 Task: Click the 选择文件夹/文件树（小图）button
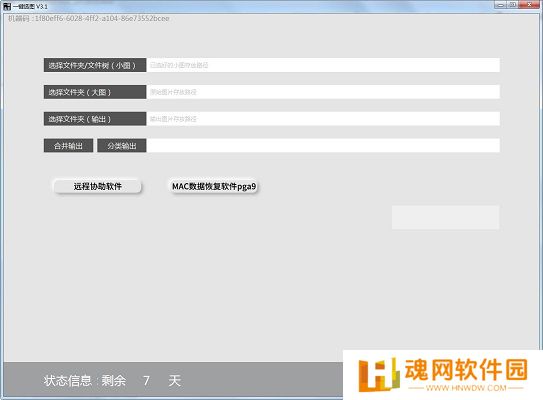(x=95, y=65)
